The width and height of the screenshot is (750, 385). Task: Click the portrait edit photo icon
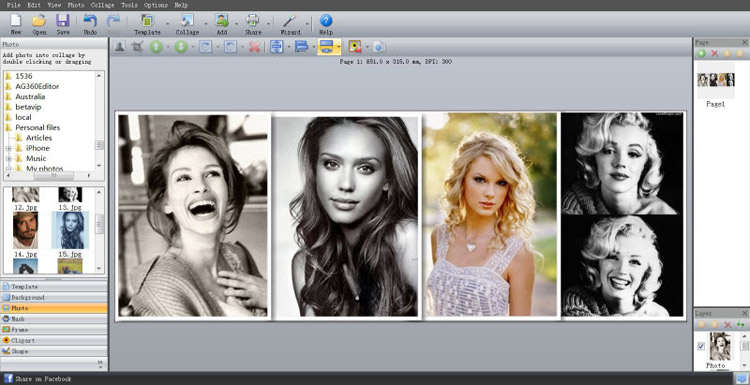coord(120,46)
